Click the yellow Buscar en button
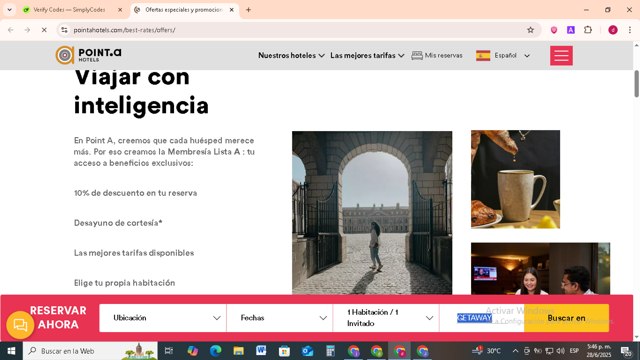The width and height of the screenshot is (640, 360). coord(567,318)
